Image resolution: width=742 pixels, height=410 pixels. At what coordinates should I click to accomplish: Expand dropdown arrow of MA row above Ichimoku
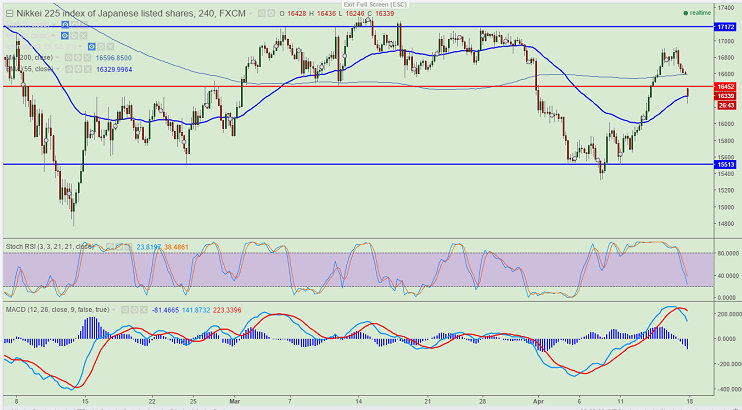point(53,36)
